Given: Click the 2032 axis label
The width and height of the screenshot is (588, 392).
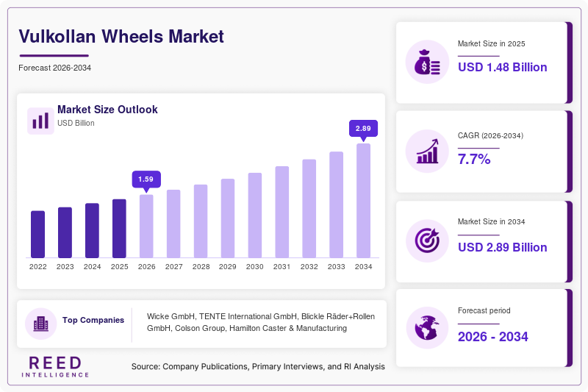Looking at the screenshot, I should coord(309,267).
